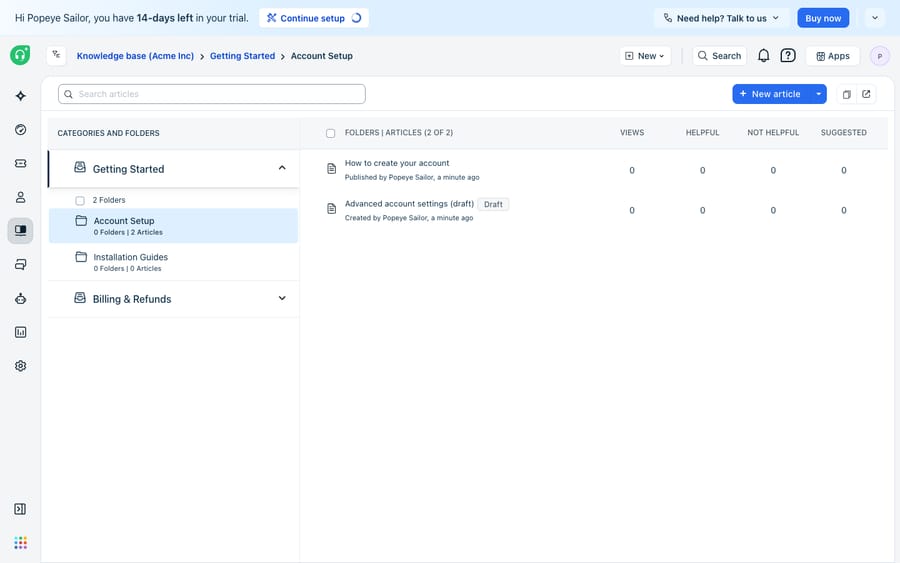The height and width of the screenshot is (563, 900).
Task: Open the colorful app switcher grid icon
Action: [x=21, y=543]
